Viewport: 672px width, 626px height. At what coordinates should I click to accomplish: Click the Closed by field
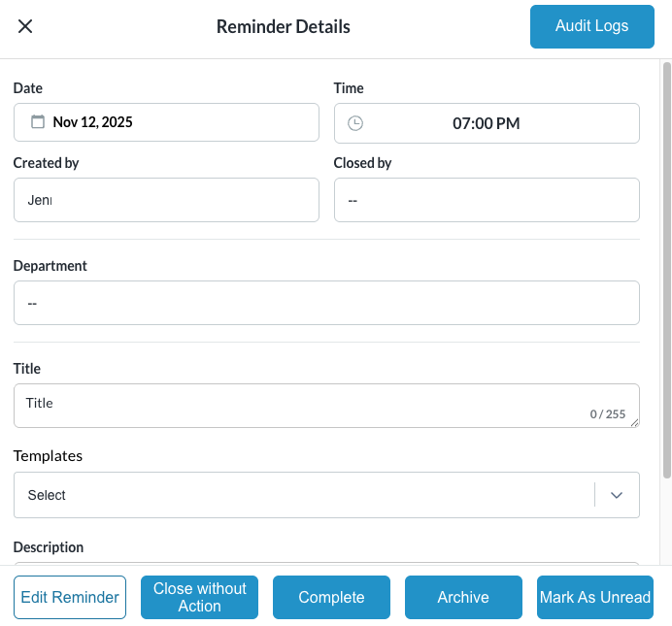tap(487, 200)
